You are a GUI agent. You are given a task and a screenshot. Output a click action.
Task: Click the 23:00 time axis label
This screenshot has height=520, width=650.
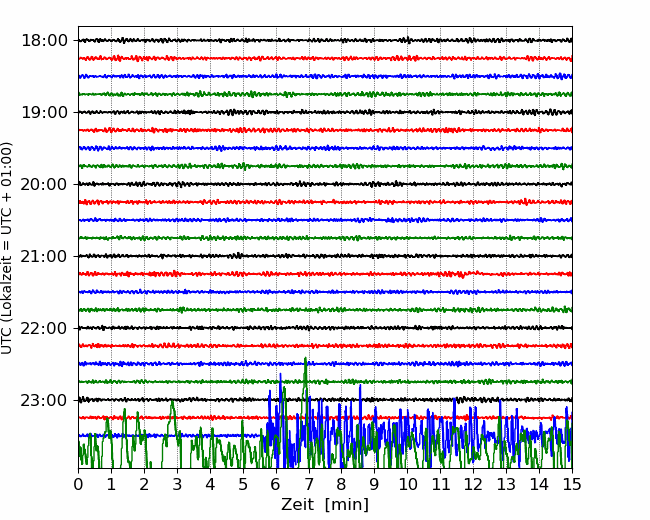point(44,400)
